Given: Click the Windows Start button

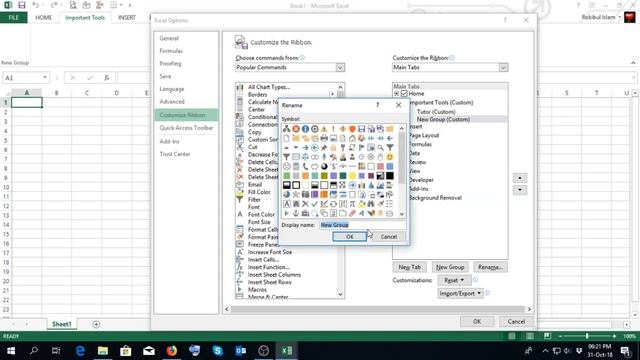Looking at the screenshot, I should coord(11,351).
